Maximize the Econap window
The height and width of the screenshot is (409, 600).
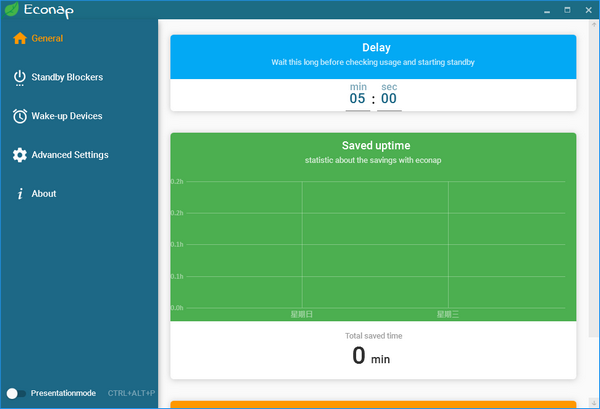(567, 10)
